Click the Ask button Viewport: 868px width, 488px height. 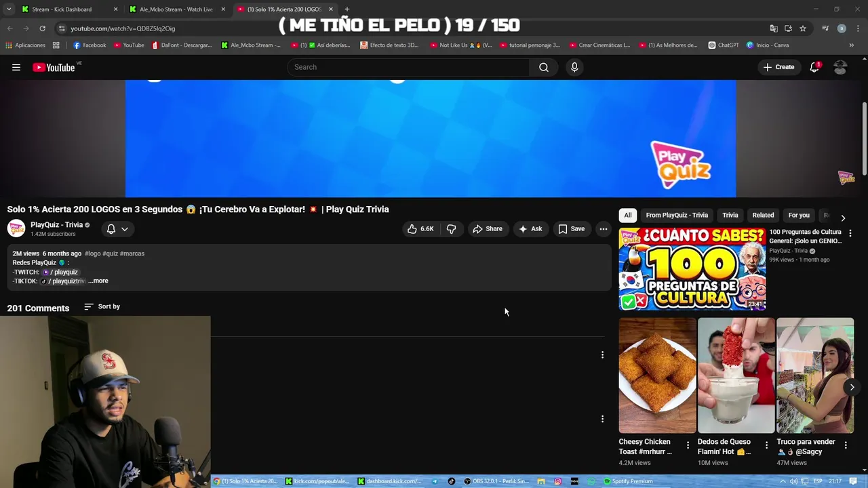530,229
